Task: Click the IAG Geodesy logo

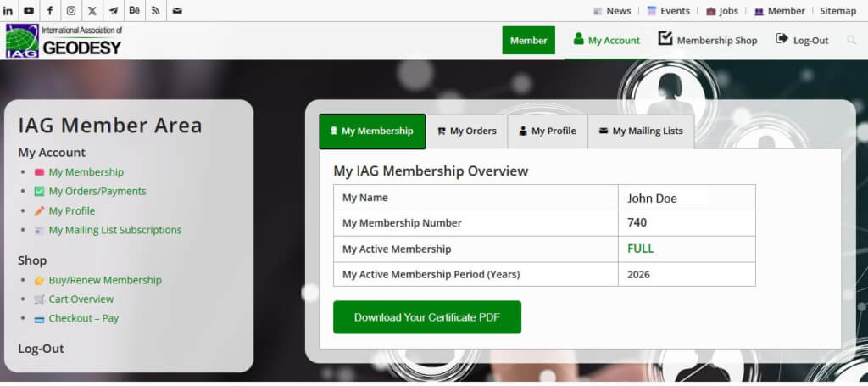Action: coord(64,41)
